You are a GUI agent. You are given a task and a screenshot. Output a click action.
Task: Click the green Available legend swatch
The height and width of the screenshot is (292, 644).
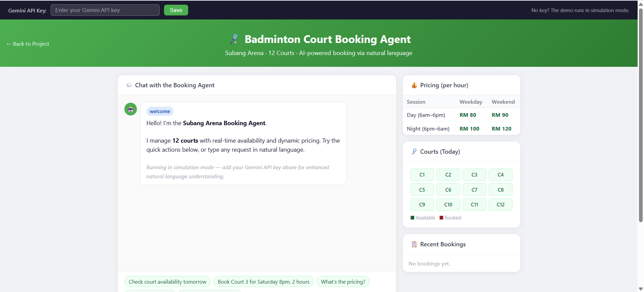[412, 218]
